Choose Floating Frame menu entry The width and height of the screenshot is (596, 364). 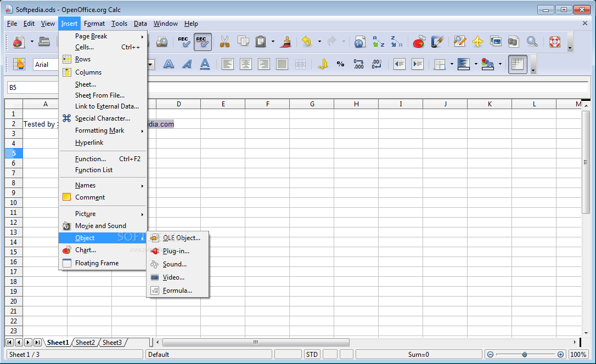coord(103,263)
